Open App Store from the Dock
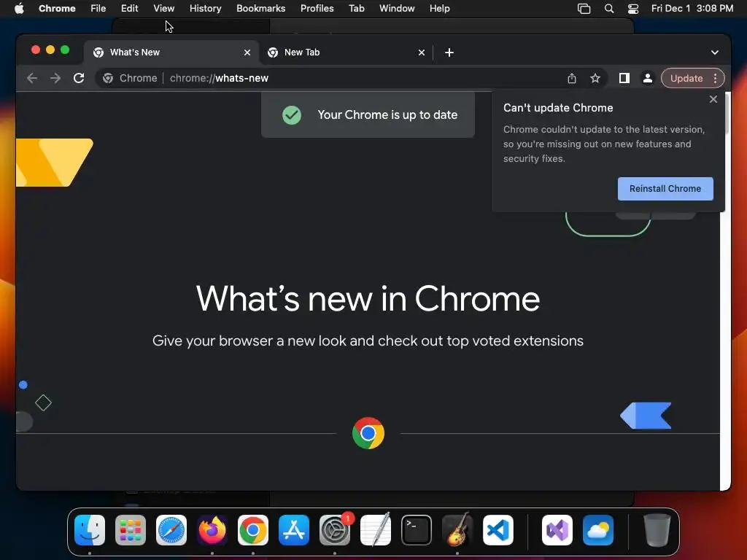The width and height of the screenshot is (747, 560). 294,530
